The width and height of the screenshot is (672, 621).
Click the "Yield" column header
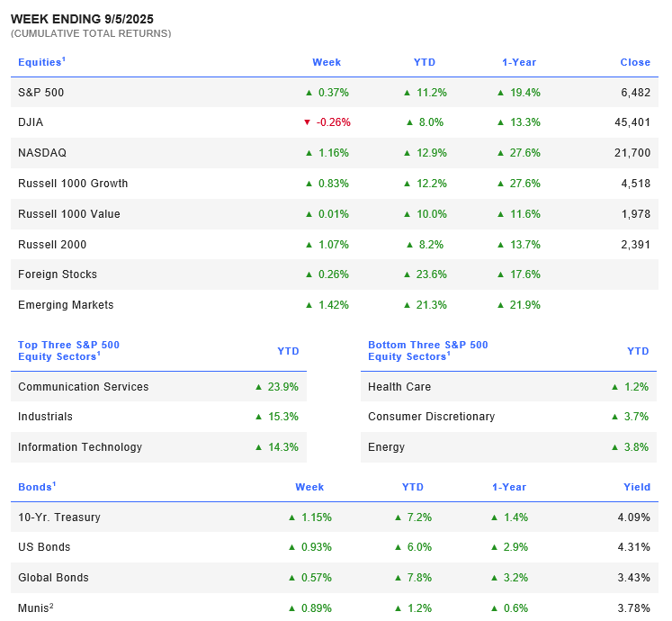tap(637, 487)
